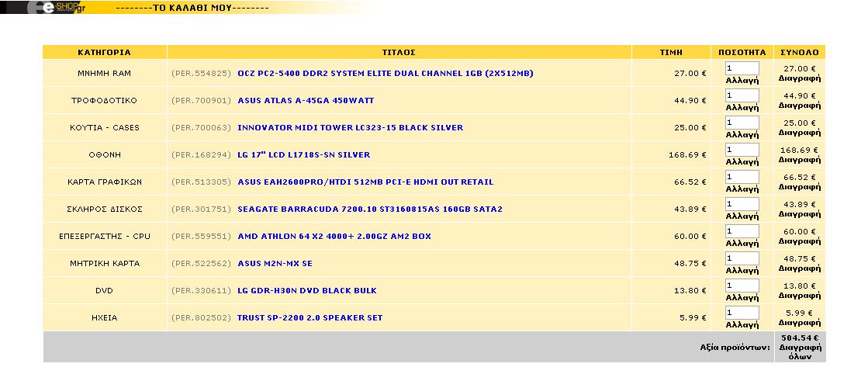Screen dimensions: 868x367
Task: Focus quantity field for INNOVATOR MIDI TOWER
Action: pos(742,123)
